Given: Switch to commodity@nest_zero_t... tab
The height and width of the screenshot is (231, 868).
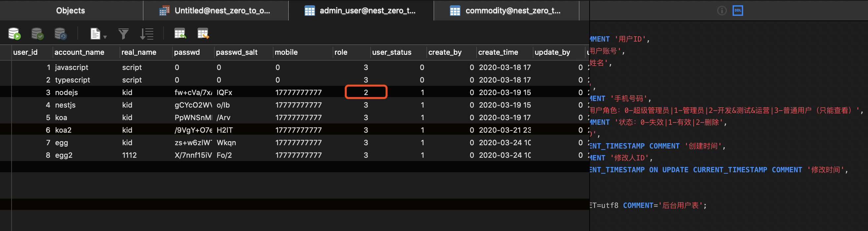Looking at the screenshot, I should [506, 11].
